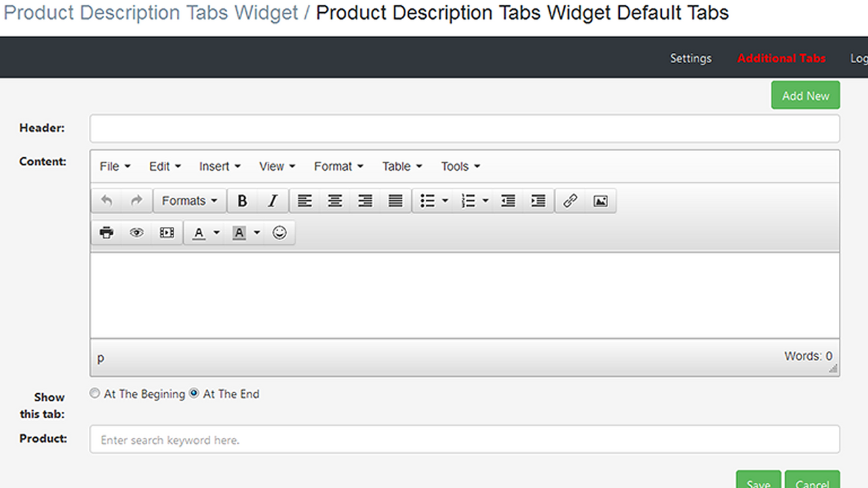This screenshot has height=488, width=868.
Task: Open the Insert menu
Action: coord(220,166)
